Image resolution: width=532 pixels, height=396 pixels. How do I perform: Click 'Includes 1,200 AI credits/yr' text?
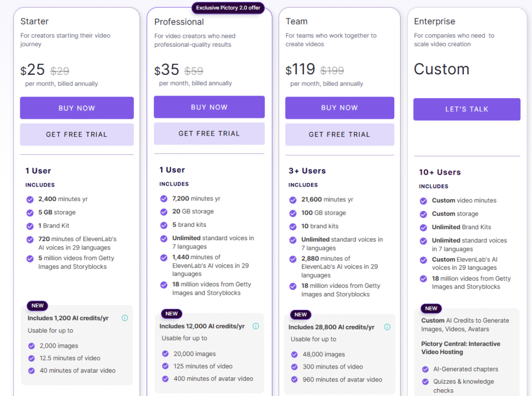point(68,318)
